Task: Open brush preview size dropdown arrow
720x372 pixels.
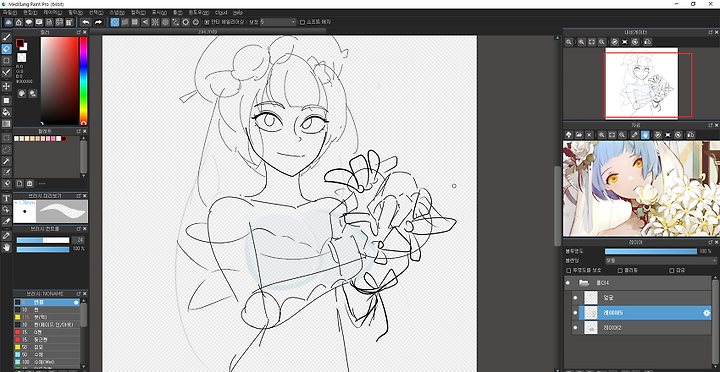Action: (x=16, y=202)
